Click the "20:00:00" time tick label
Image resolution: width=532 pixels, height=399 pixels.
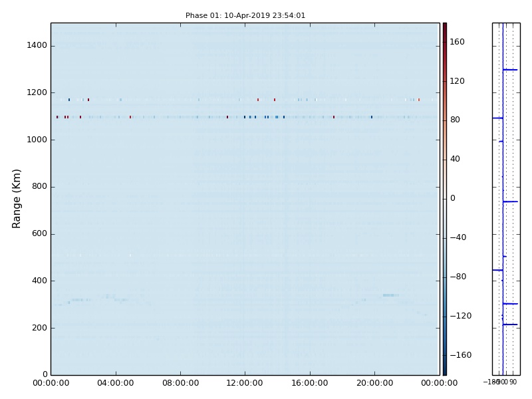pyautogui.click(x=374, y=383)
